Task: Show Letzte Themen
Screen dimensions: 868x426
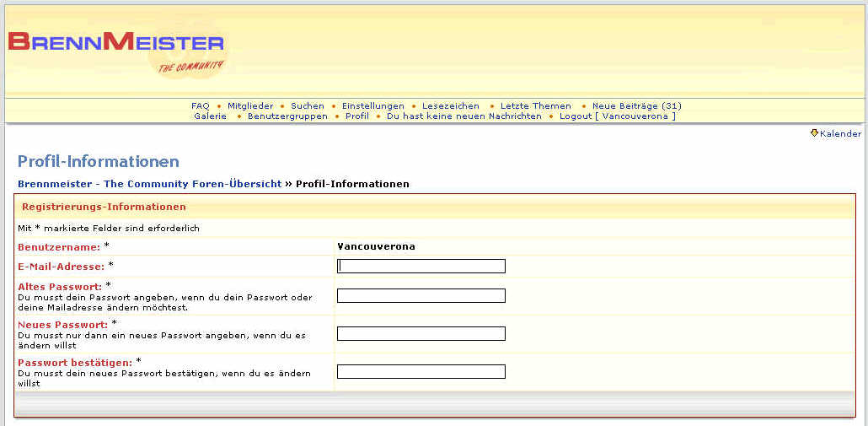Action: click(x=536, y=106)
